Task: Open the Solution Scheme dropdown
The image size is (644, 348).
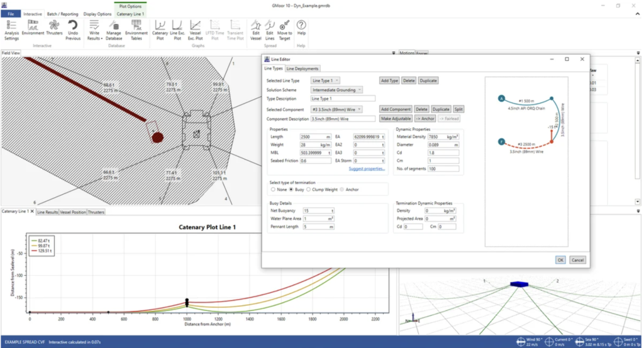Action: click(337, 90)
